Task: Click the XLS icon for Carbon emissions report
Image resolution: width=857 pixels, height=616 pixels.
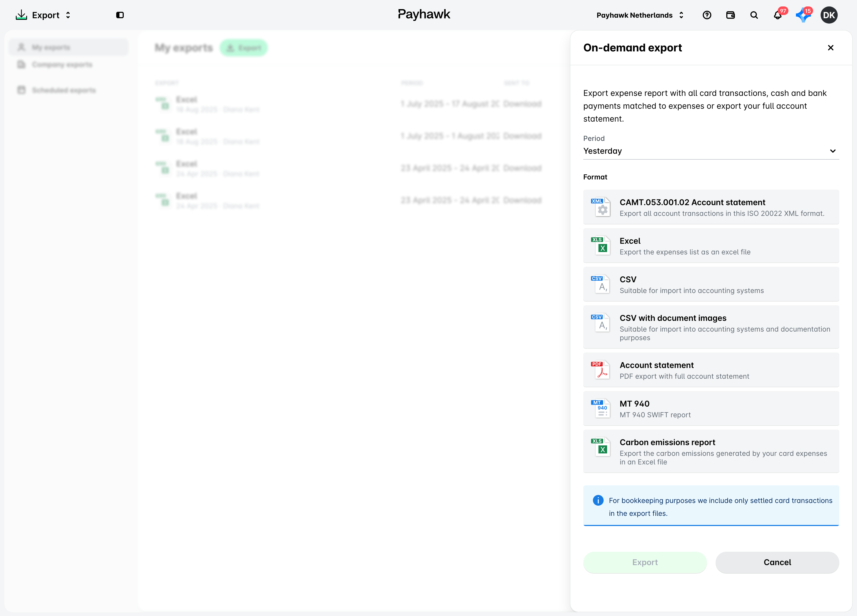Action: pos(601,447)
